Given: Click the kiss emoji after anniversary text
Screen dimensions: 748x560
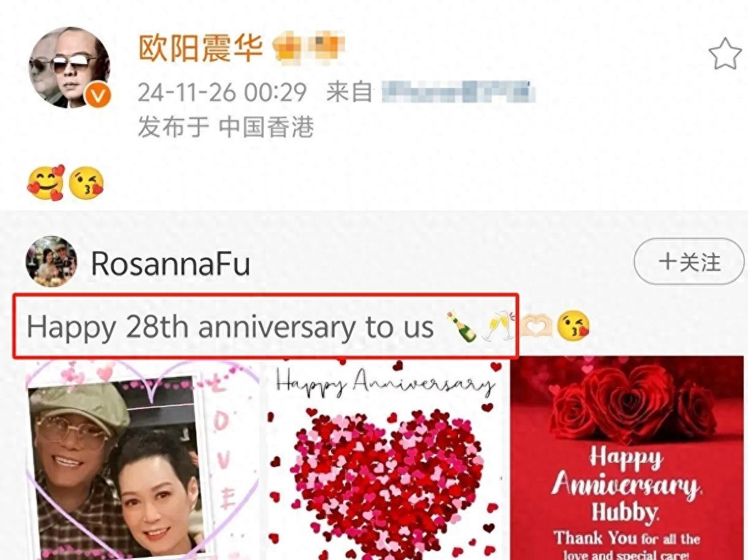Looking at the screenshot, I should 573,327.
